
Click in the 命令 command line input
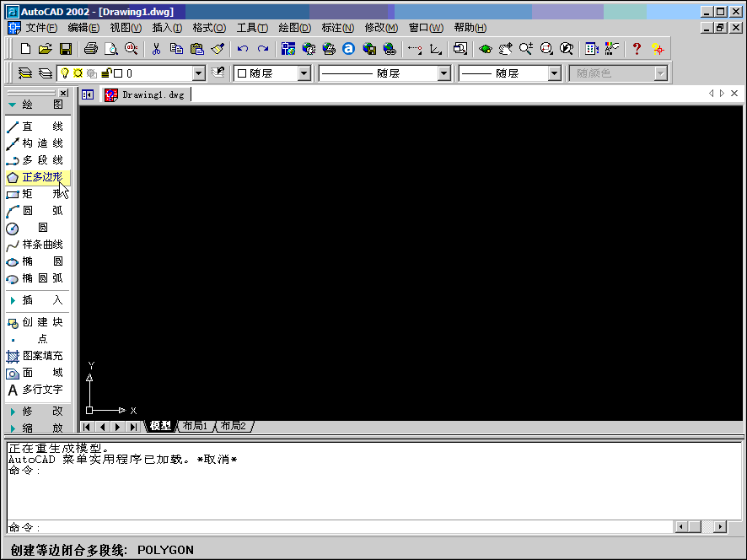(x=337, y=527)
